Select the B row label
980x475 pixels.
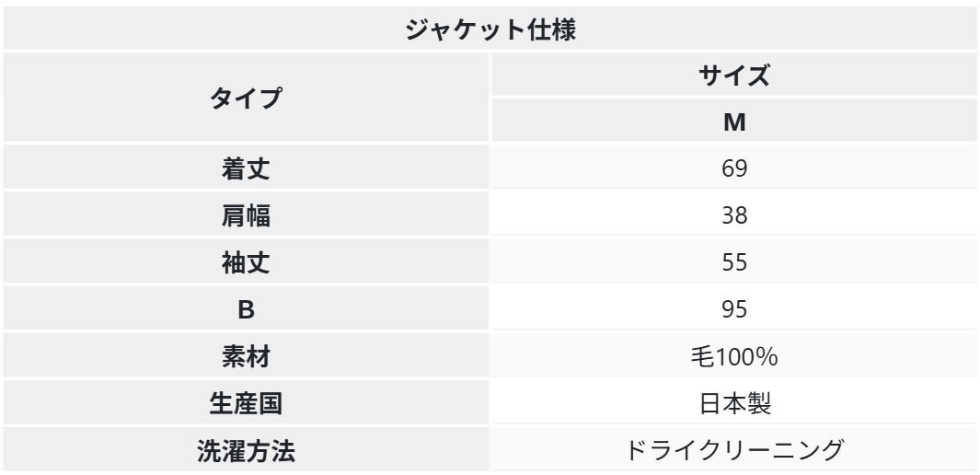[x=245, y=309]
